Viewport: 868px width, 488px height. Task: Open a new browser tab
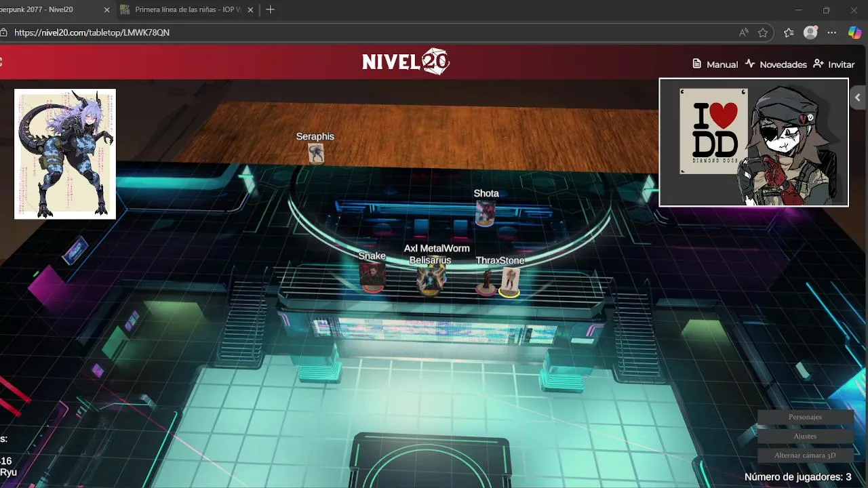[x=271, y=9]
